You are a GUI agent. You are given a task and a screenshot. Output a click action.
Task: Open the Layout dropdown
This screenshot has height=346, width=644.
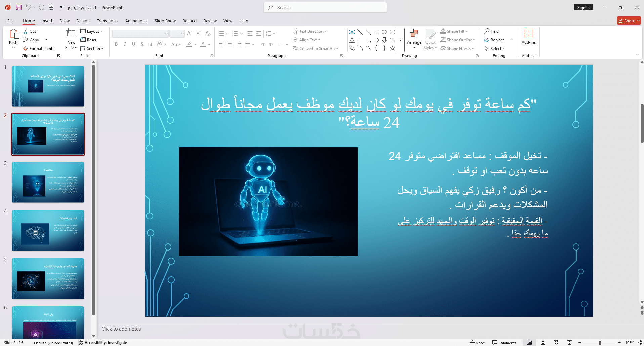pyautogui.click(x=91, y=31)
